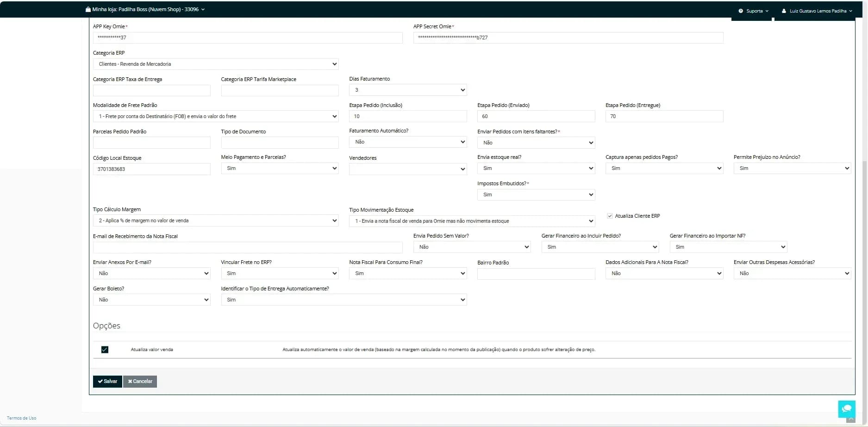The image size is (868, 427).
Task: Open Captura apenas pedidos Pagos dropdown
Action: click(664, 168)
